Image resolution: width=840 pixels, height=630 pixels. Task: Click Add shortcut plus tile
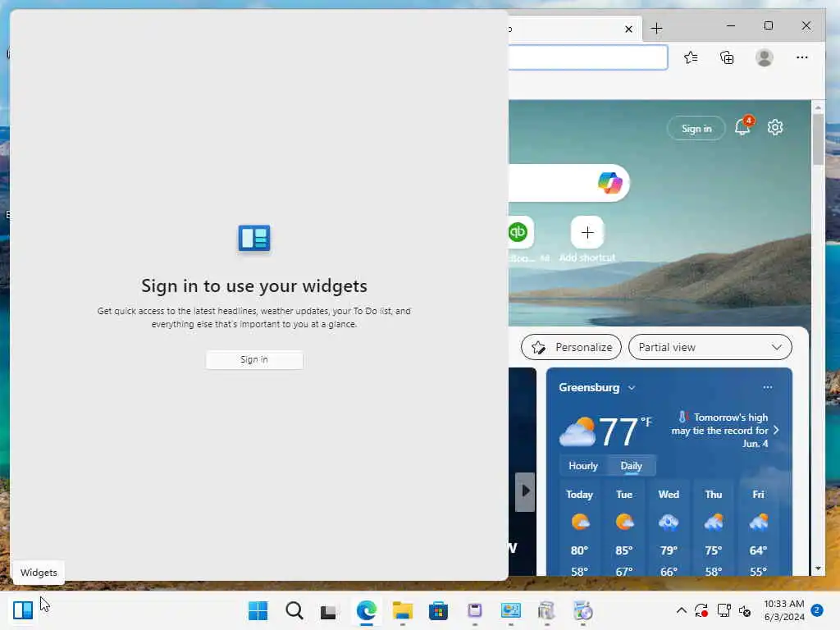(587, 232)
